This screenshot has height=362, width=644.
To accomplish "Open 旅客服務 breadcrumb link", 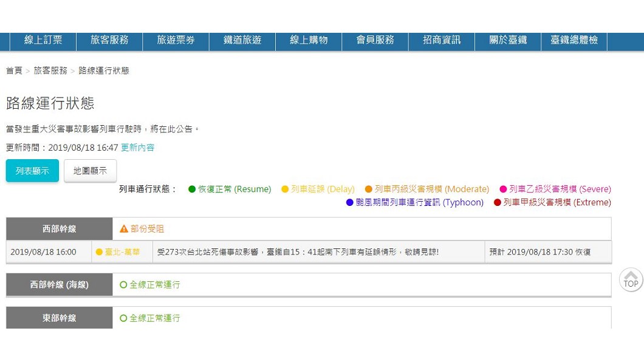I will coord(50,70).
